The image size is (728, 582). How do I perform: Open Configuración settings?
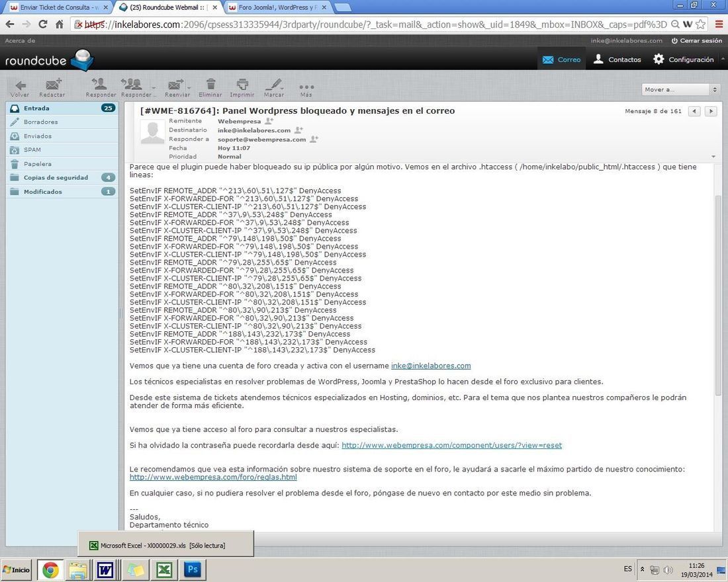click(684, 60)
